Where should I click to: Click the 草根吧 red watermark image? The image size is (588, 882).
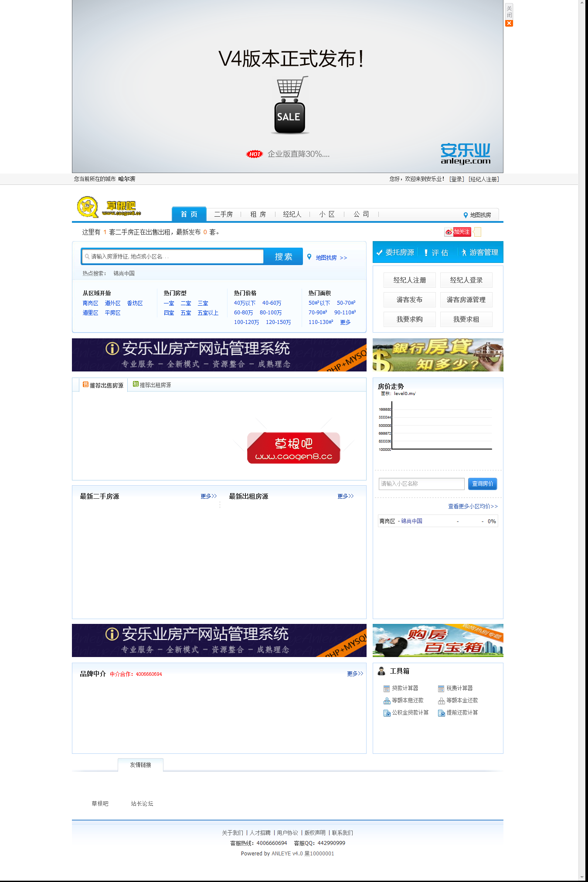[293, 448]
